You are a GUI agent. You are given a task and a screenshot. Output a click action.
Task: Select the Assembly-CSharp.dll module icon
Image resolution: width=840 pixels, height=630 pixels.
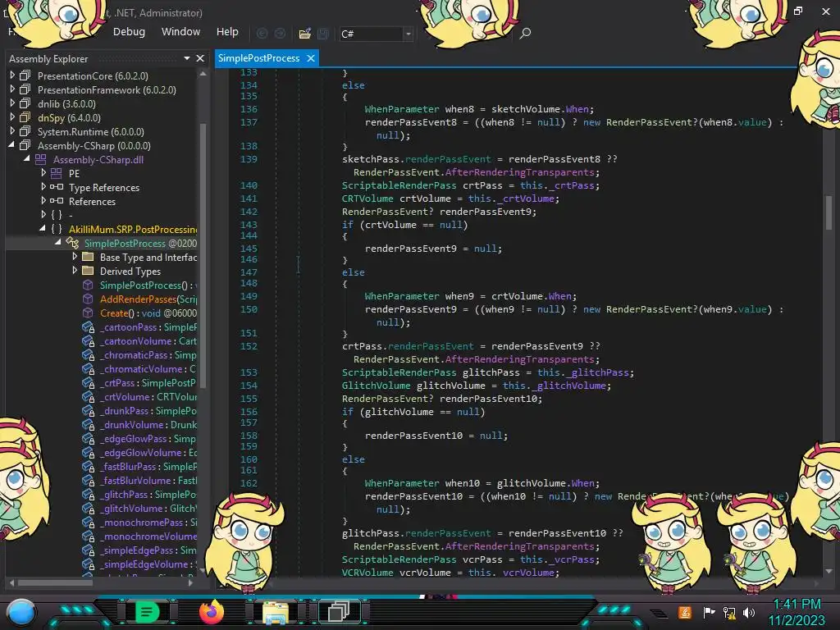click(41, 159)
